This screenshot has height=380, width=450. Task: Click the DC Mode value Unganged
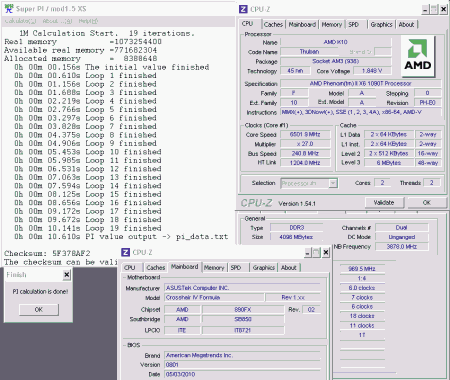tap(402, 237)
